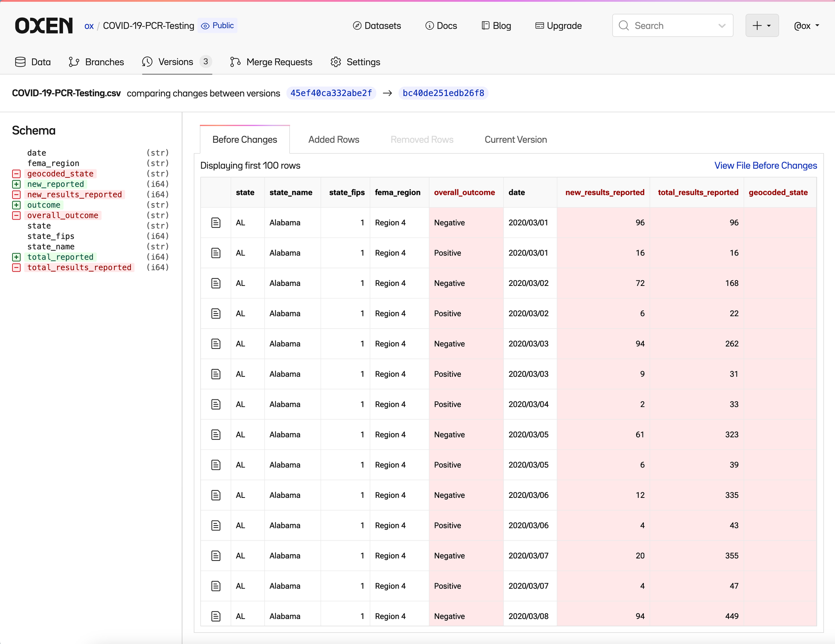Open version hash bc40de251edb26f8
This screenshot has height=644, width=835.
click(x=443, y=93)
